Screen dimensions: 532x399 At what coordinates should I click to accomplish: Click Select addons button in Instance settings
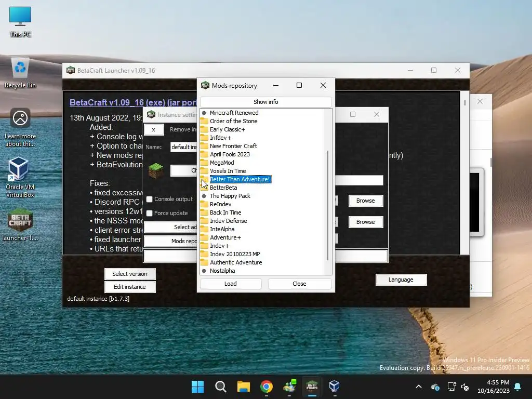pos(170,227)
